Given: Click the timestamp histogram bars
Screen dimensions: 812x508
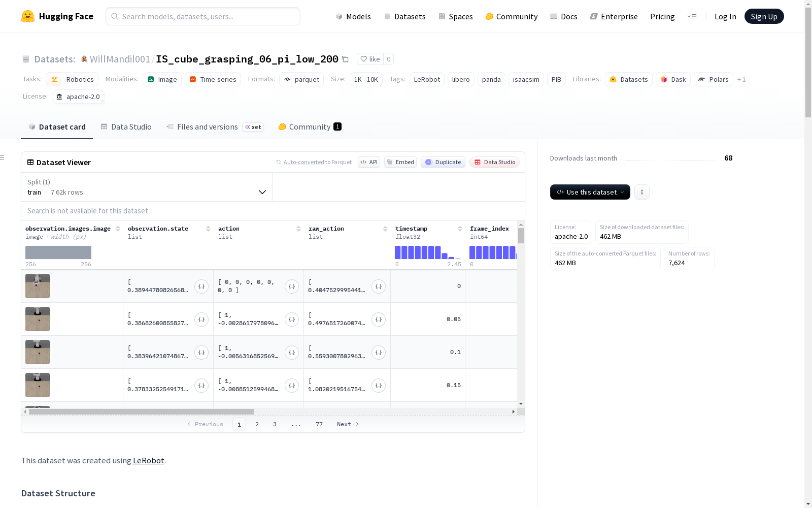Looking at the screenshot, I should [x=428, y=252].
